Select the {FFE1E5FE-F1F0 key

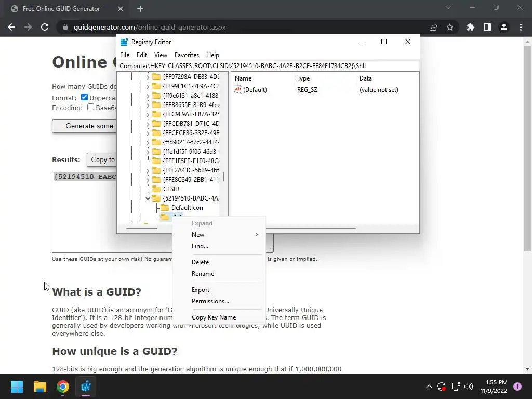tap(190, 161)
